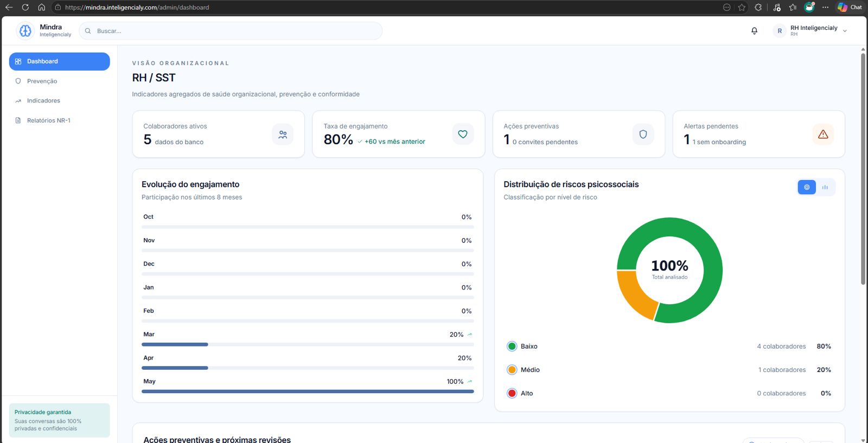This screenshot has height=443, width=868.
Task: Click the May engagement progress bar
Action: tap(308, 391)
